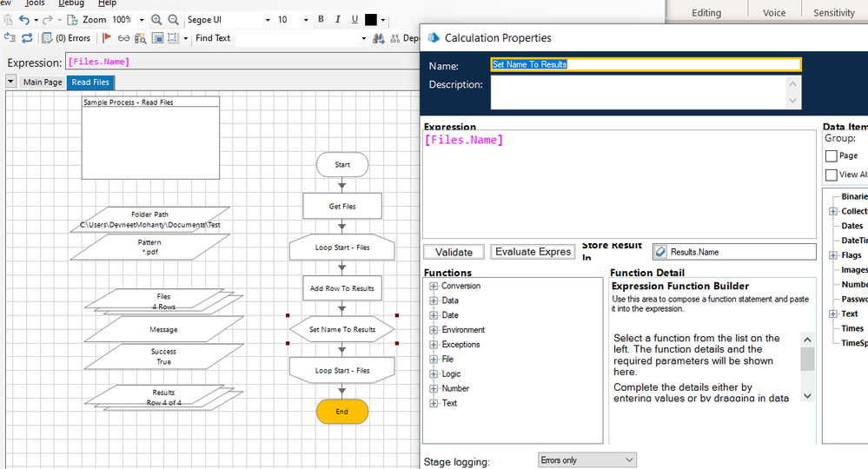Image resolution: width=868 pixels, height=469 pixels.
Task: Expand the Text functions tree node
Action: (434, 404)
